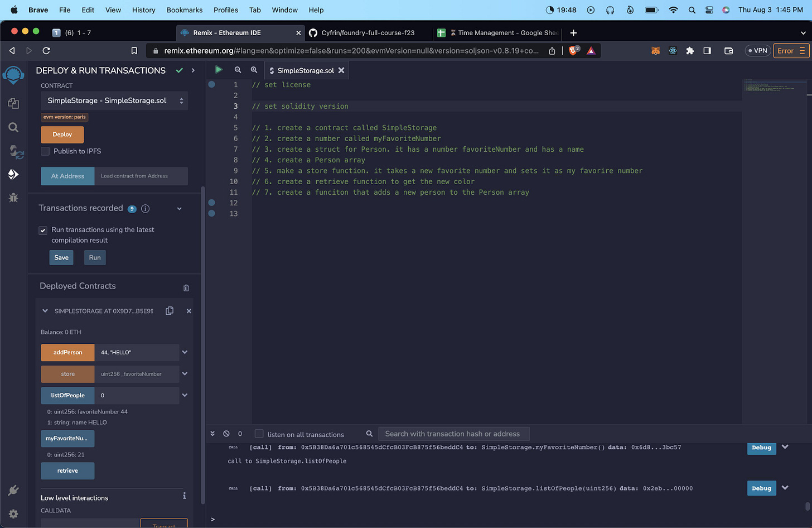812x528 pixels.
Task: Click the Transactions recorded info icon
Action: click(x=145, y=209)
